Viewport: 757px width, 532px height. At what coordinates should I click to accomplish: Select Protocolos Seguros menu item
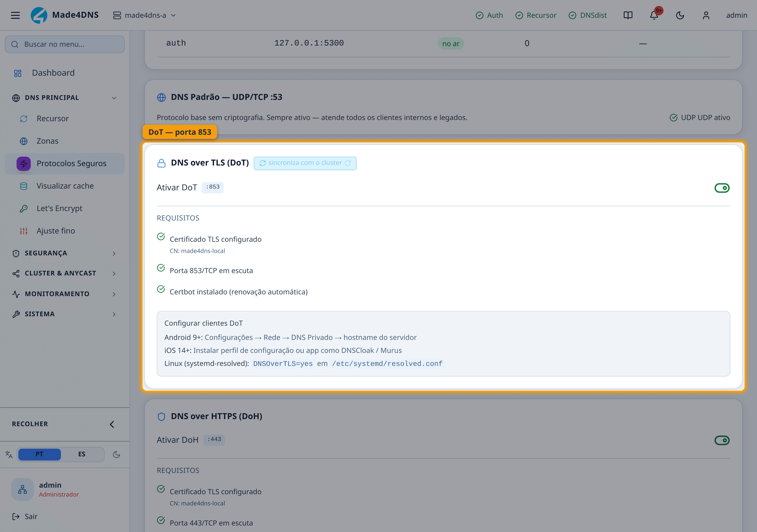65,164
